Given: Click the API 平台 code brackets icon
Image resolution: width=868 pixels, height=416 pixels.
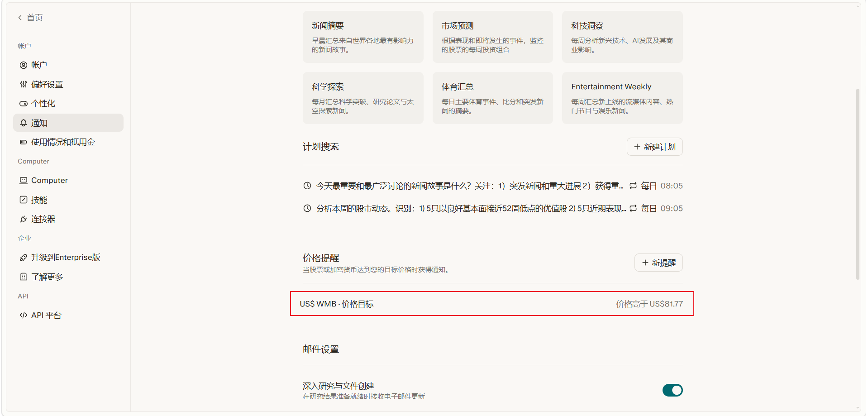Looking at the screenshot, I should [x=24, y=315].
